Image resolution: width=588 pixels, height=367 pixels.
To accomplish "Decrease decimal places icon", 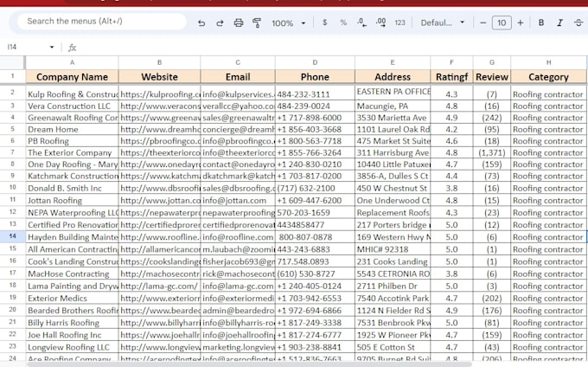I will click(361, 23).
